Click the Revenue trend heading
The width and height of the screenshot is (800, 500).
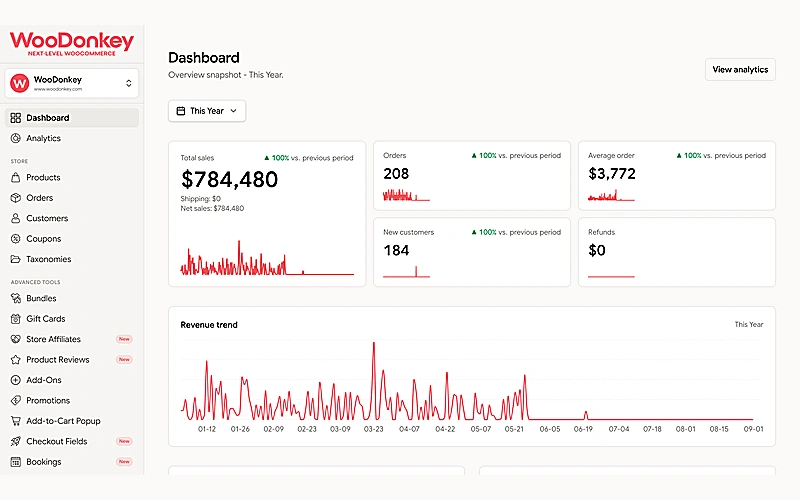[209, 325]
